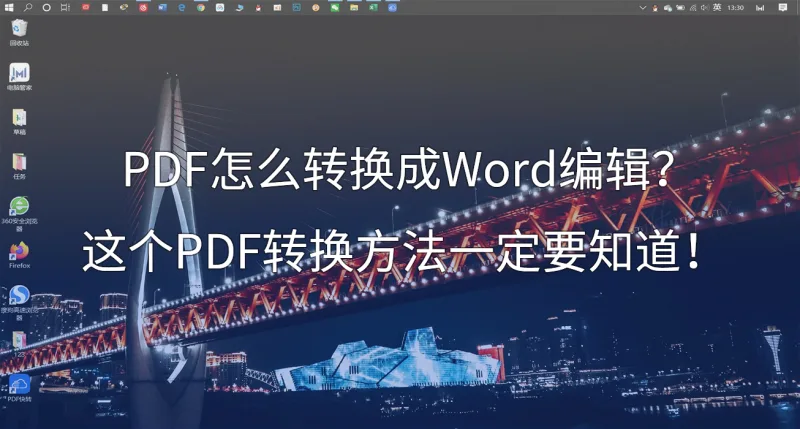Viewport: 800px width, 429px height.
Task: Open the QQ penguin tray icon
Action: point(655,8)
